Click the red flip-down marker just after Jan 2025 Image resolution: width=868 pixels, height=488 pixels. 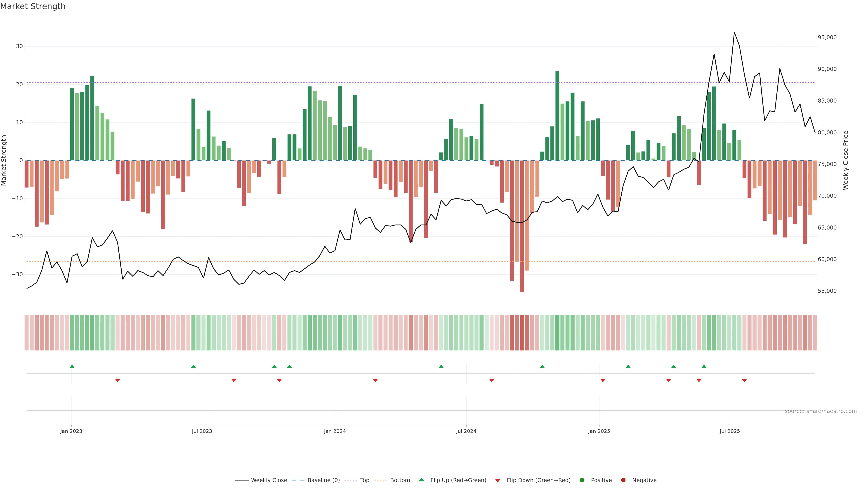(x=603, y=380)
